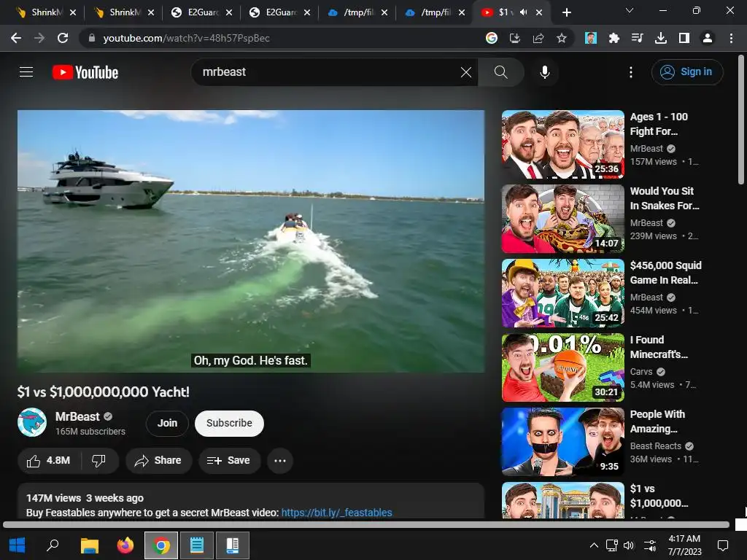Open Ages 1 - 100 Fight video thumbnail
The width and height of the screenshot is (747, 560).
pos(562,144)
